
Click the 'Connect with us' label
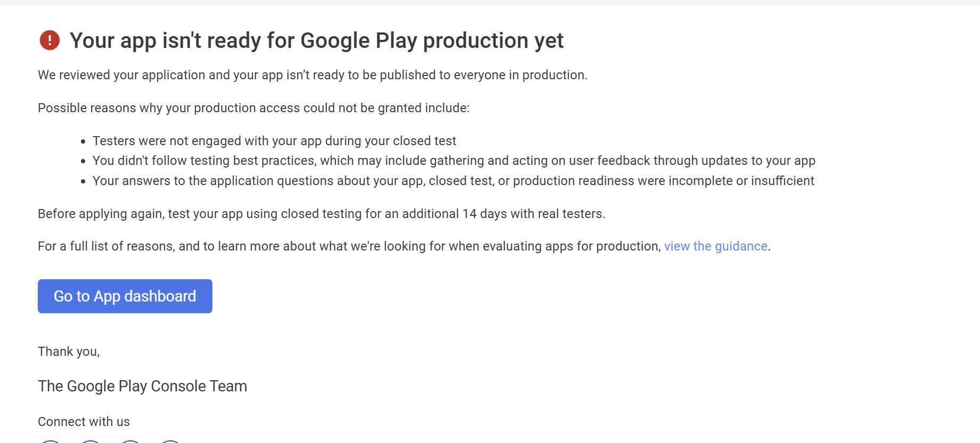pos(84,422)
